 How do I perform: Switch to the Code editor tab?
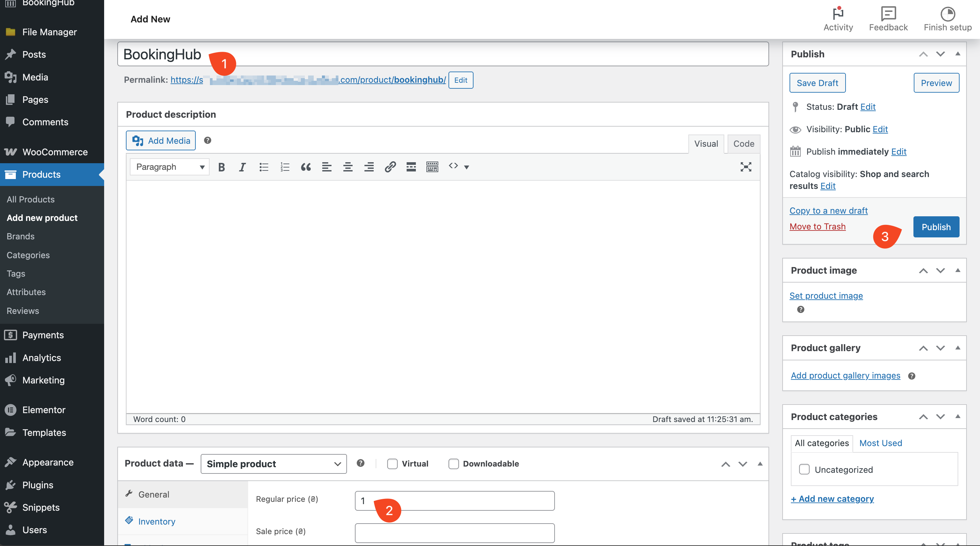743,143
